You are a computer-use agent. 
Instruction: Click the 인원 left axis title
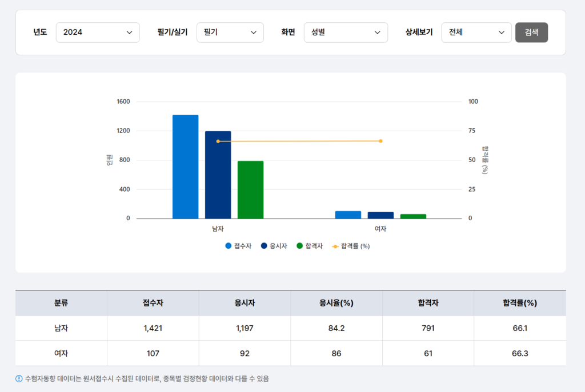click(109, 160)
